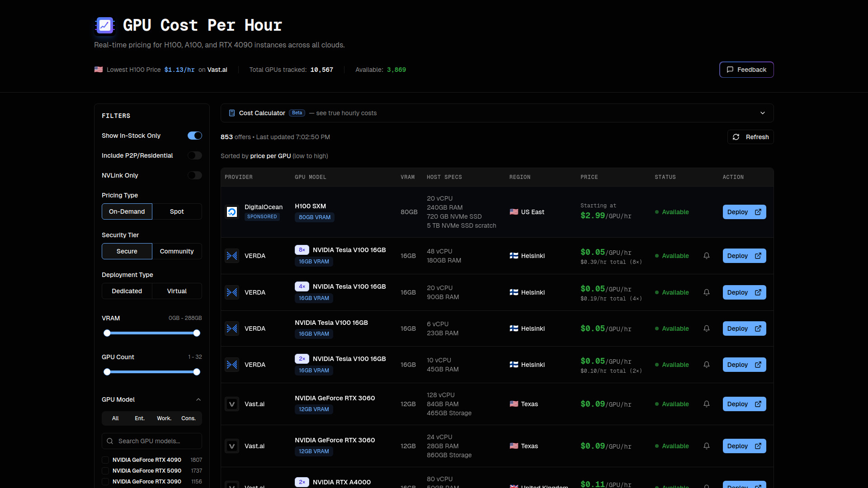Switch pricing type to Spot
This screenshot has width=868, height=488.
pyautogui.click(x=177, y=211)
